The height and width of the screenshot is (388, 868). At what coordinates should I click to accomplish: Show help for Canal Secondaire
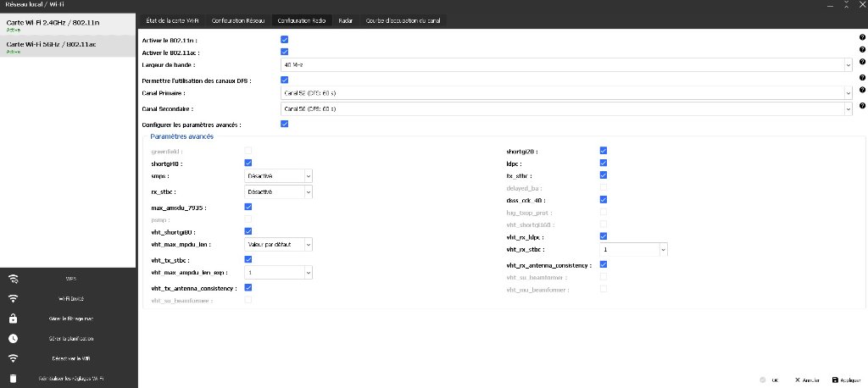[x=862, y=105]
